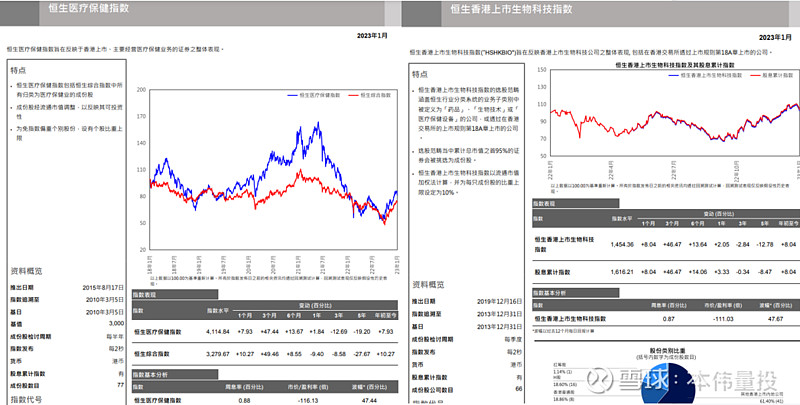Image resolution: width=800 pixels, height=405 pixels.
Task: Select the constituent company count 66
Action: click(519, 389)
